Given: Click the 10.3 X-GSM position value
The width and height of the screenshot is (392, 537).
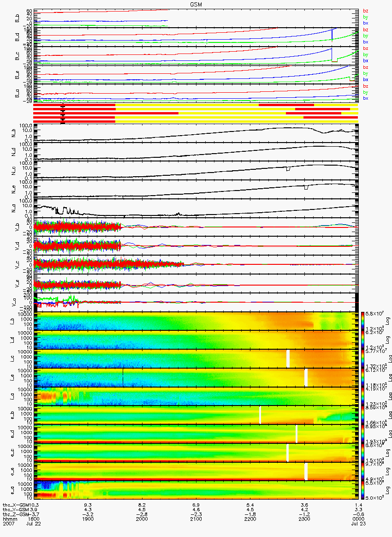Looking at the screenshot, I should 34,505.
